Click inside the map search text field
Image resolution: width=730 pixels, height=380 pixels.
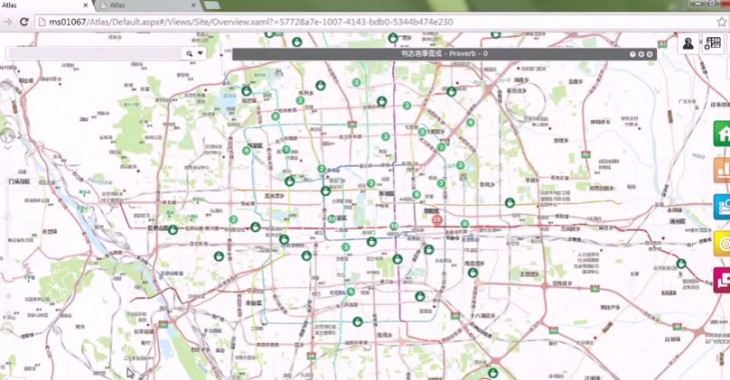pos(95,54)
